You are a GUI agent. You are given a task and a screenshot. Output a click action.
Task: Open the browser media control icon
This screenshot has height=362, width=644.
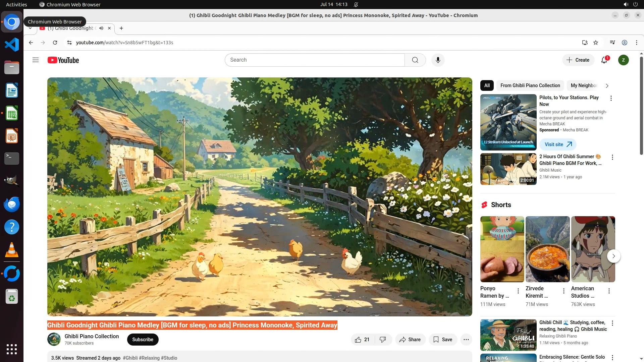tap(612, 43)
